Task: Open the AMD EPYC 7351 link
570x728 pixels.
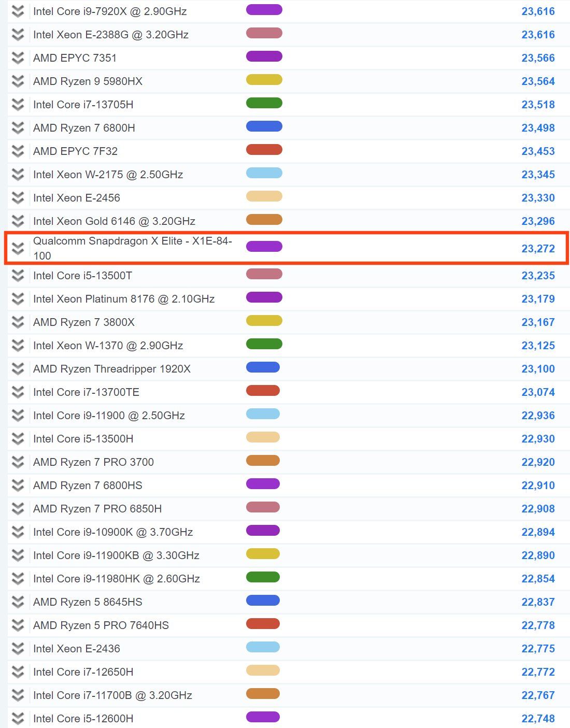Action: click(x=75, y=58)
